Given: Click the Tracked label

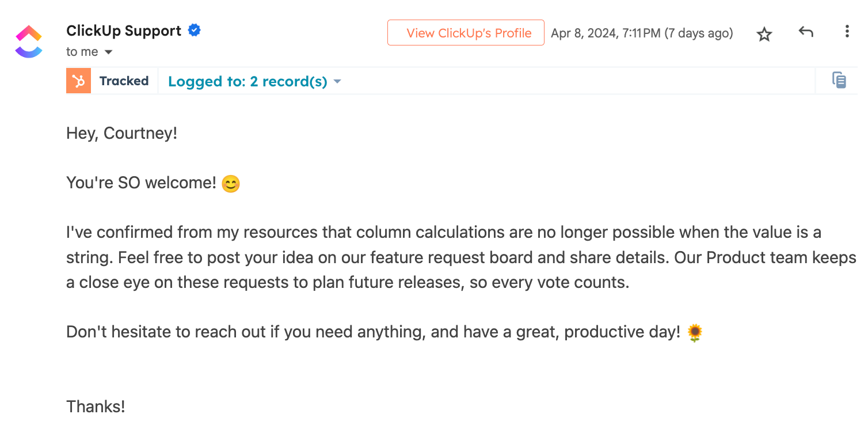Looking at the screenshot, I should pyautogui.click(x=124, y=81).
